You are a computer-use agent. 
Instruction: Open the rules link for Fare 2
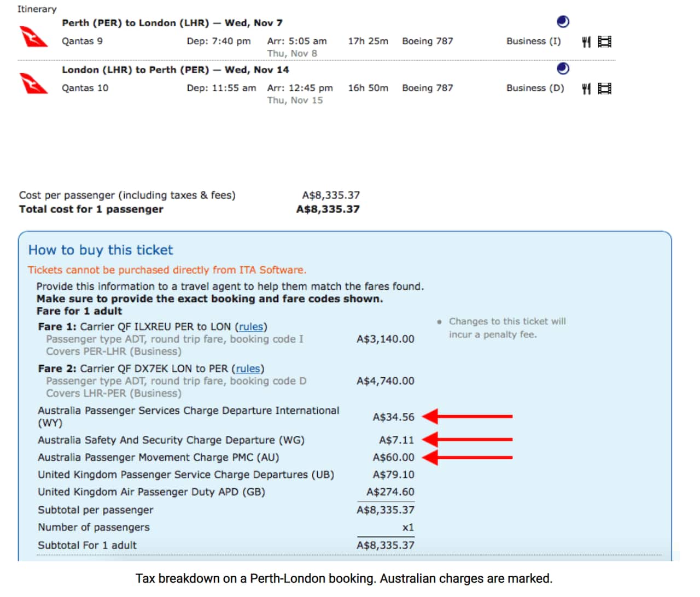(x=248, y=368)
